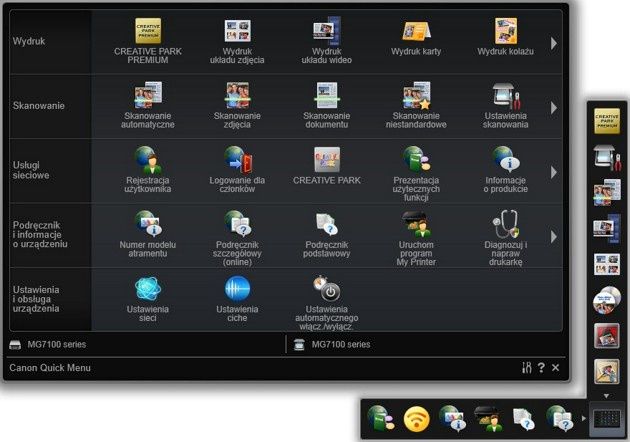Expand the horizontal shortcut bar arrow
Viewport: 630px width, 442px height.
point(584,418)
